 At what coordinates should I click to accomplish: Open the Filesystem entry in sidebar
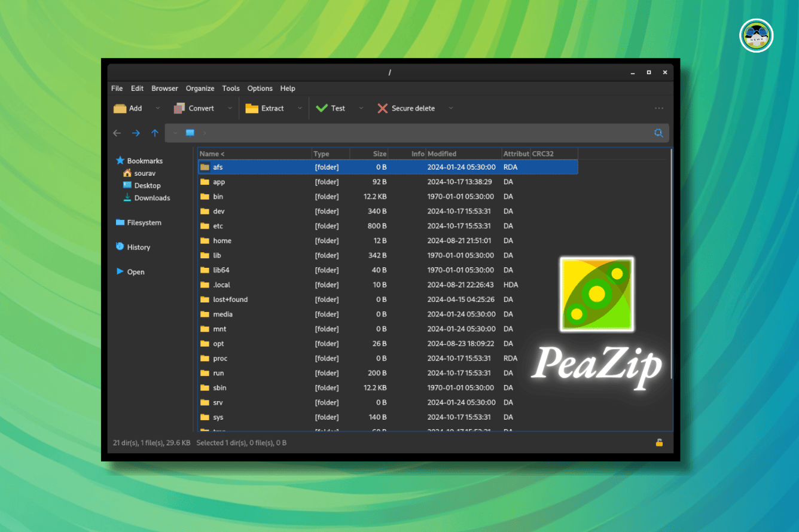coord(144,222)
